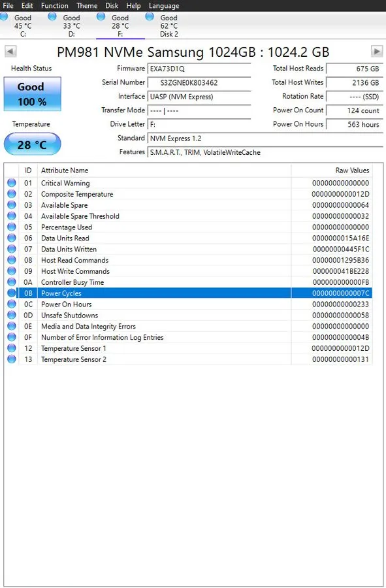Select the Host Read Commands attribute name
The width and height of the screenshot is (386, 588).
(74, 260)
